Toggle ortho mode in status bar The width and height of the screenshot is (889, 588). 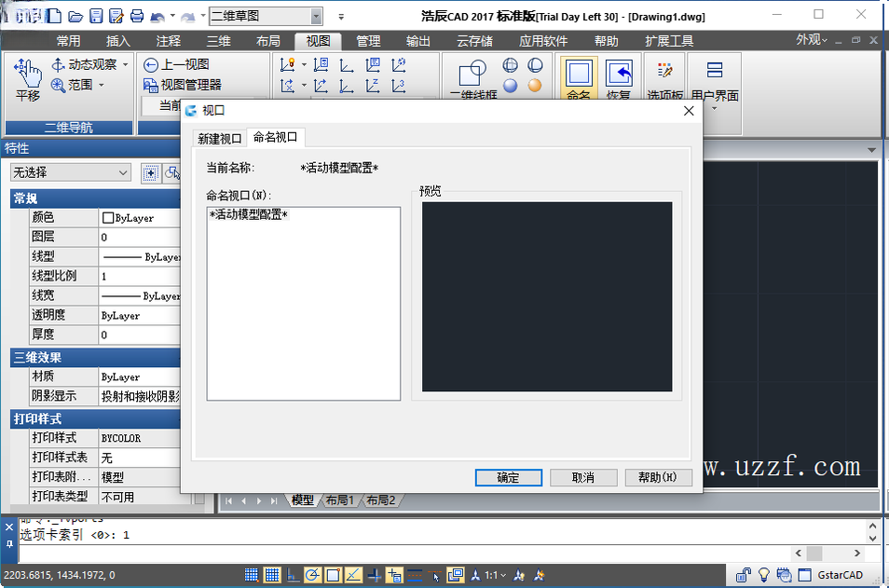tap(293, 575)
